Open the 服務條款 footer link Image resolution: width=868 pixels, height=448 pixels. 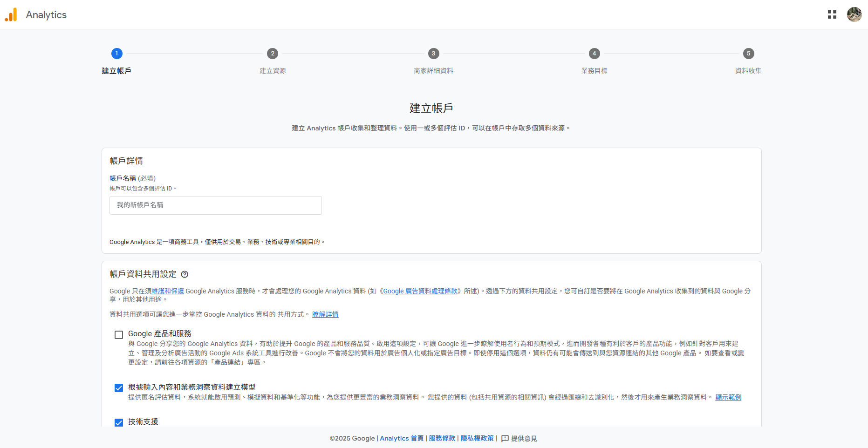click(x=442, y=438)
